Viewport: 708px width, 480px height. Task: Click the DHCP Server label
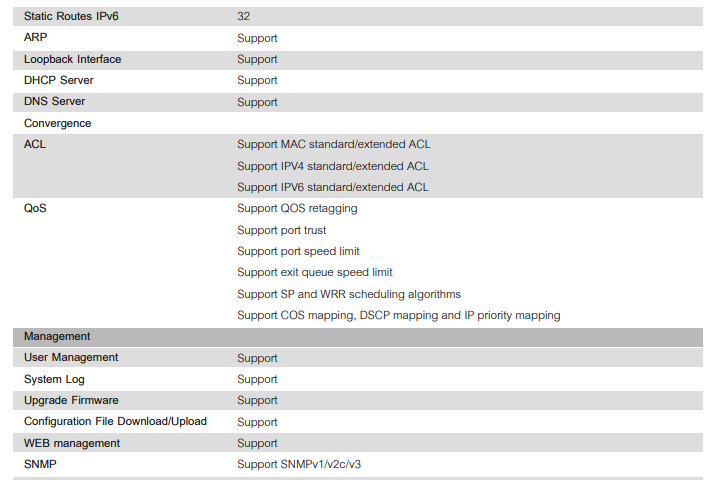point(59,80)
